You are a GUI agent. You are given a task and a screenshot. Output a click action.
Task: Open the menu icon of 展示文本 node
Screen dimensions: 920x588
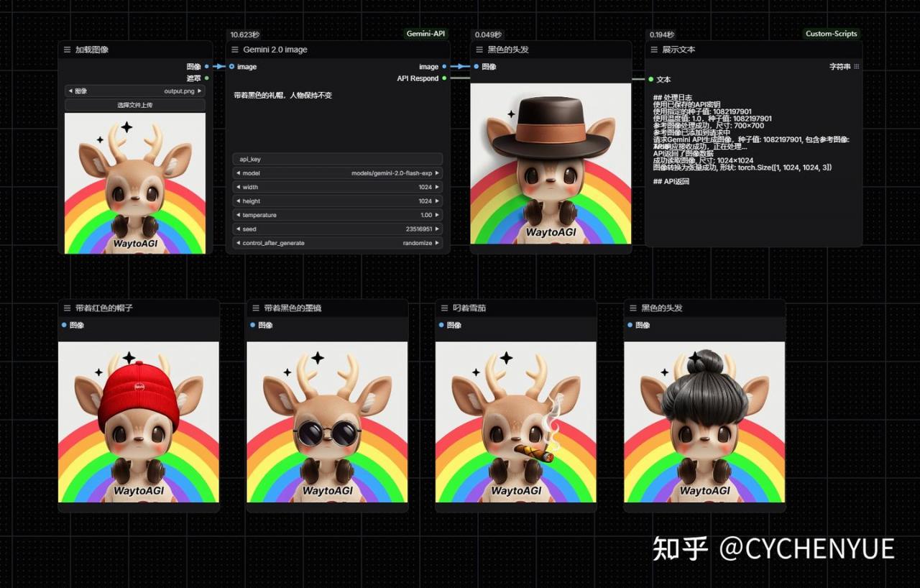654,50
